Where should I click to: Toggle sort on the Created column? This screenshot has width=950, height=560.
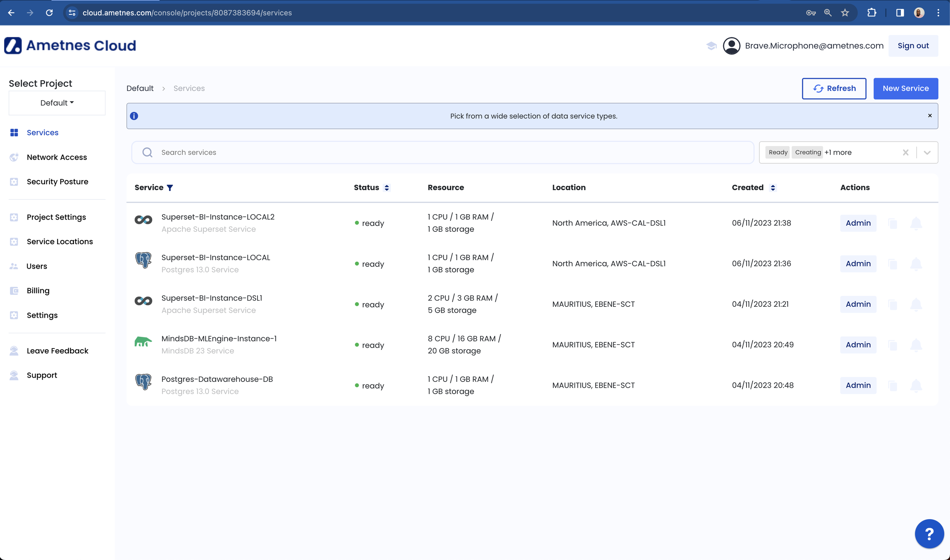coord(773,188)
